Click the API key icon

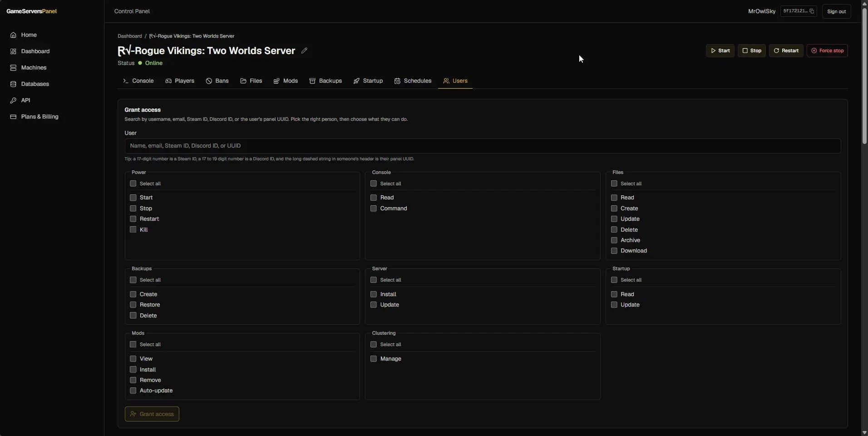coord(13,100)
